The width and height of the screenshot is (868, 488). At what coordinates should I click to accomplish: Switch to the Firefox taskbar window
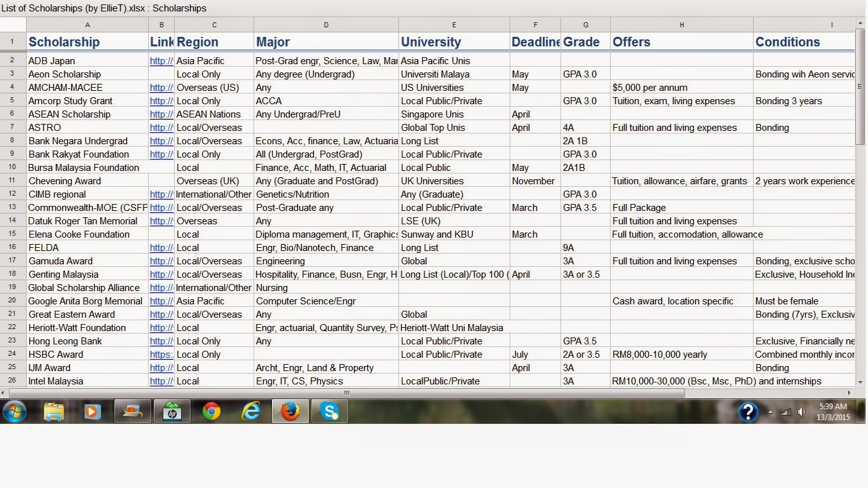(290, 412)
